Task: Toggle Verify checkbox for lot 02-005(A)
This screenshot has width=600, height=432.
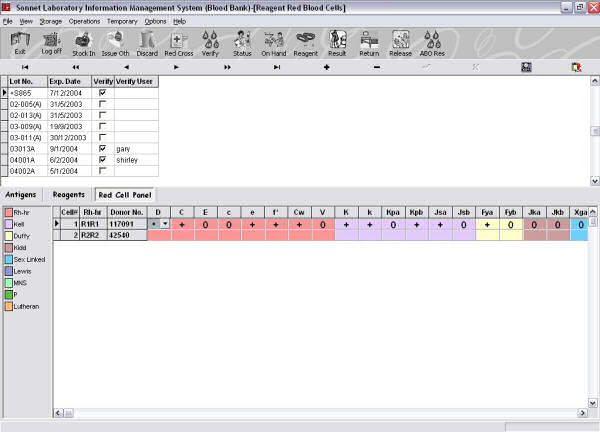Action: tap(103, 102)
